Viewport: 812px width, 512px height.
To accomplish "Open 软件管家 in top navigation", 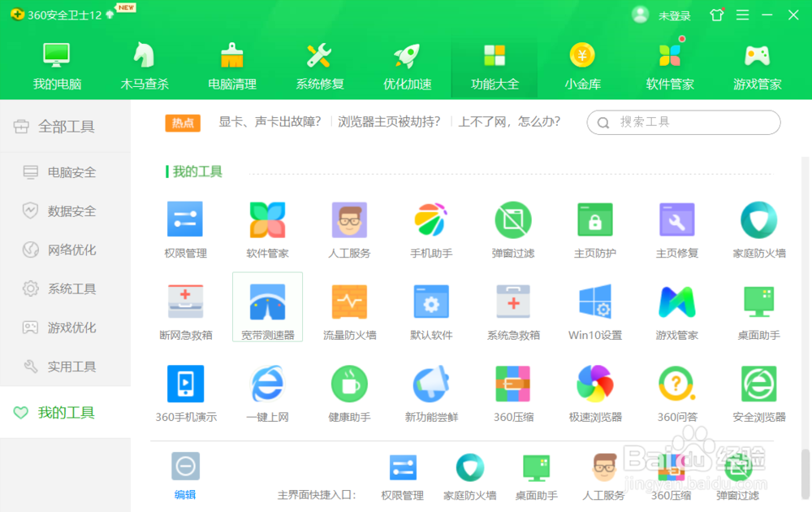I will click(x=670, y=67).
